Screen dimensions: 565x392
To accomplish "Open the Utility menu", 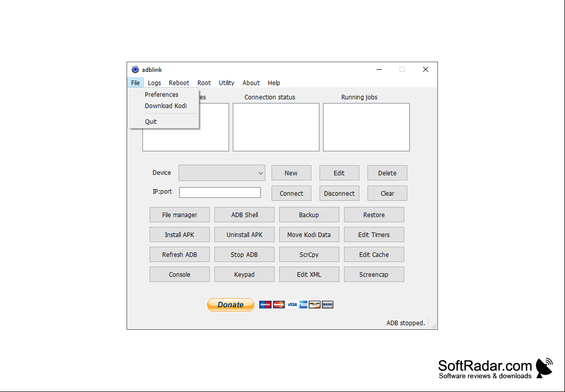I will [226, 83].
